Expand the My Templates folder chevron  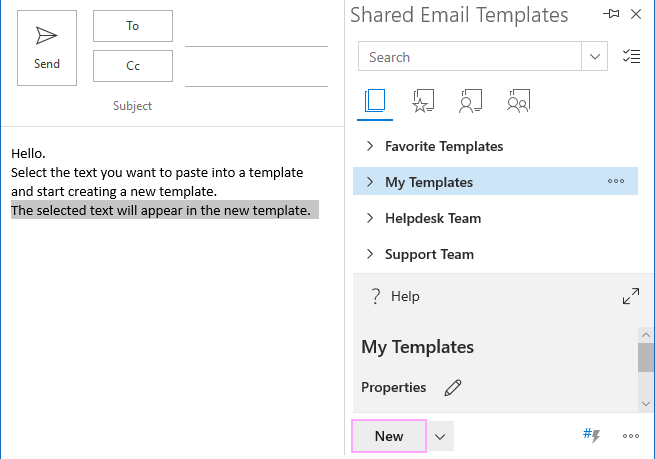point(370,182)
